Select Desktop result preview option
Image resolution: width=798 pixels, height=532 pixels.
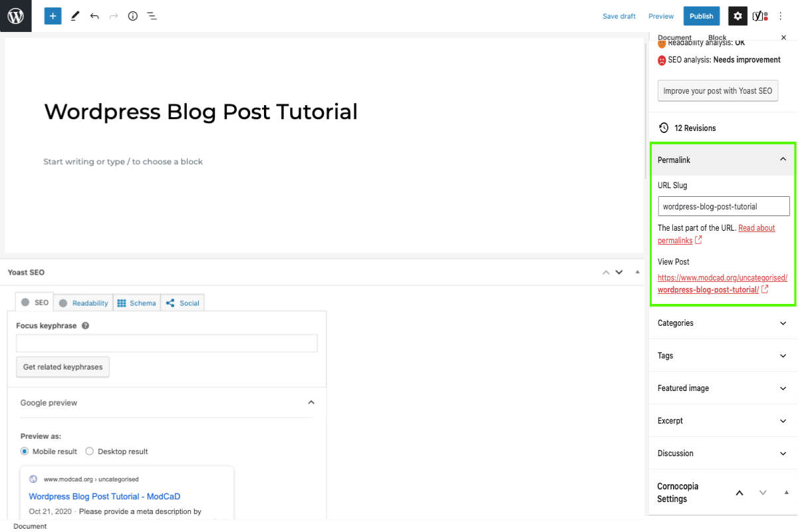[x=90, y=452]
